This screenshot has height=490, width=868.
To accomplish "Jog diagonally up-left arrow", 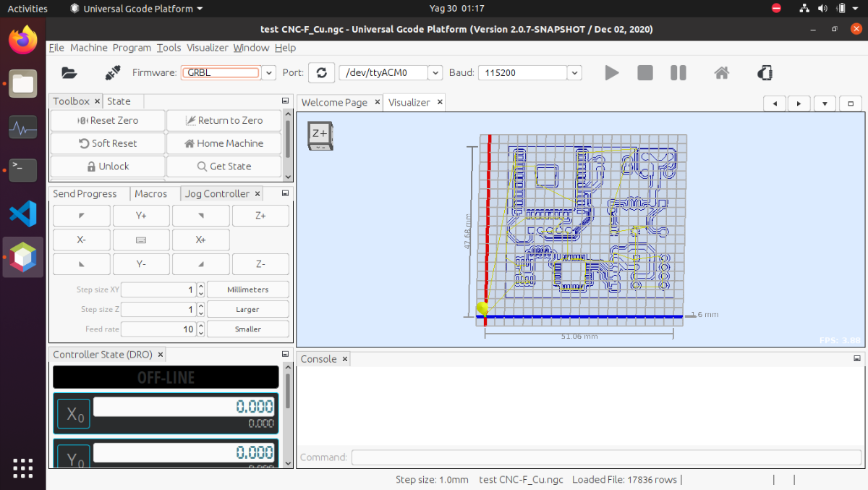I will pyautogui.click(x=82, y=216).
